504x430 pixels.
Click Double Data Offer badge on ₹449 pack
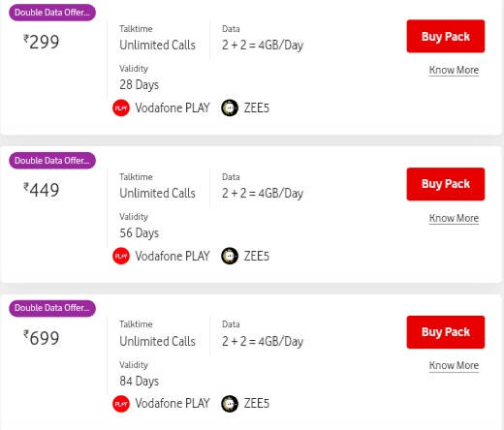coord(52,161)
